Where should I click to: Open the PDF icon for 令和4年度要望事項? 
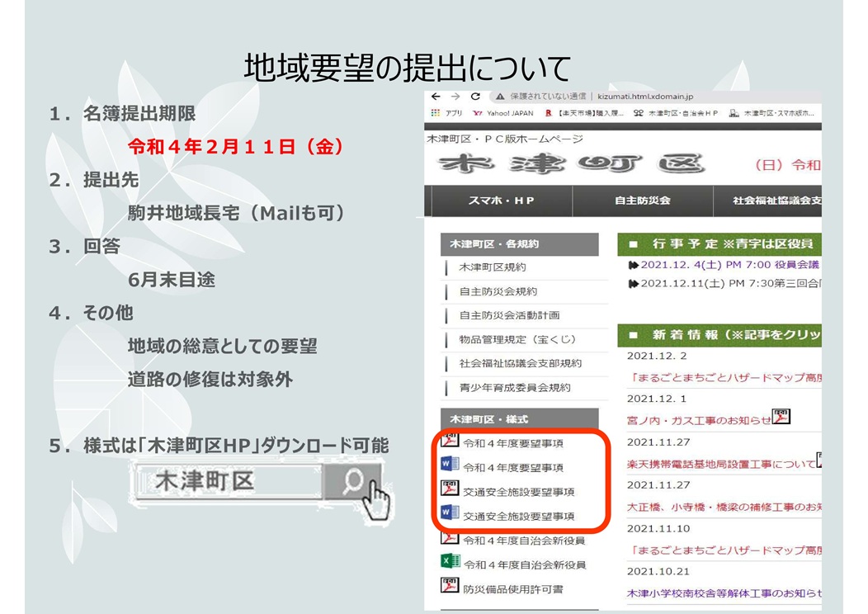tap(450, 441)
